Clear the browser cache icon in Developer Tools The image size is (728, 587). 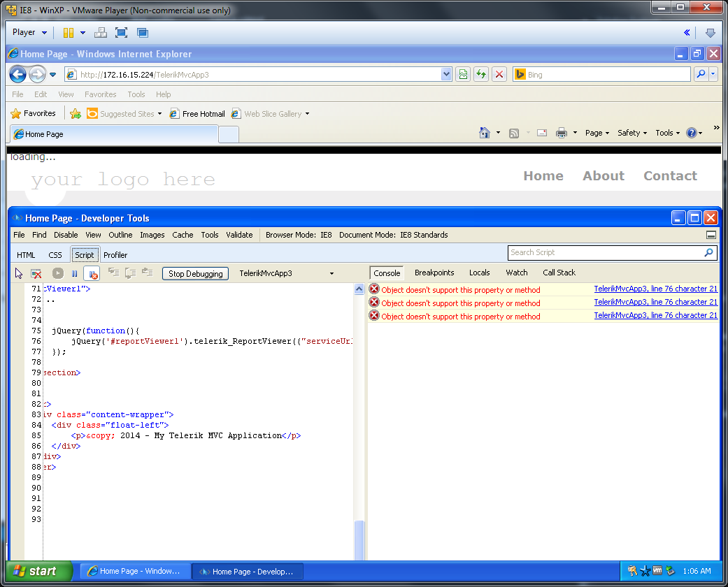click(36, 273)
